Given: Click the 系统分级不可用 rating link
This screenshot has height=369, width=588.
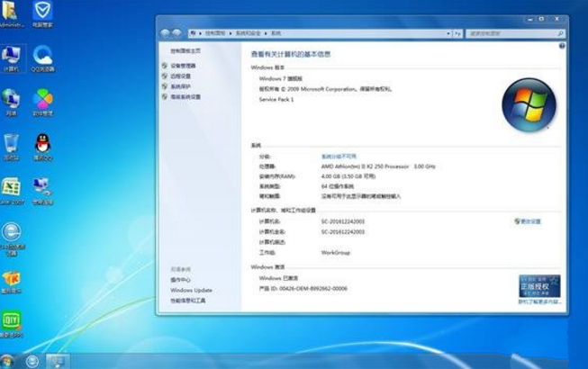Looking at the screenshot, I should click(339, 157).
